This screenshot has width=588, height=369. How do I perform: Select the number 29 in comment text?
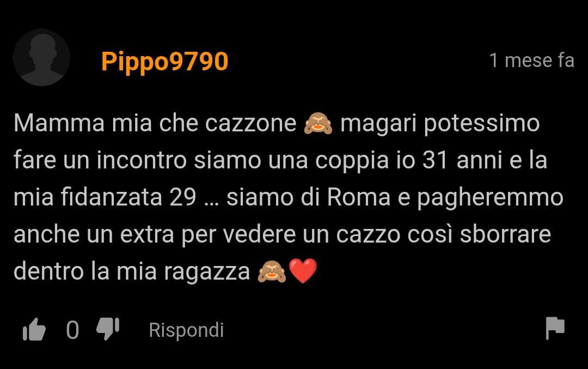(x=182, y=197)
